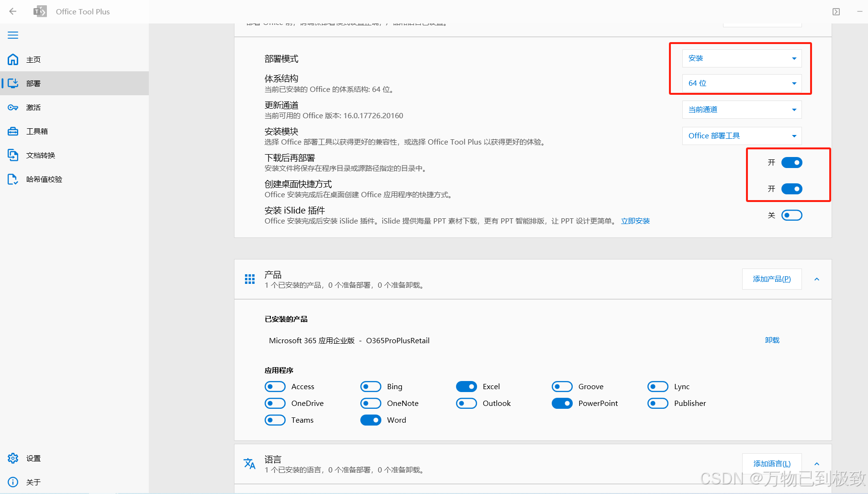The height and width of the screenshot is (494, 868).
Task: Open the 体系结构 dropdown showing 64 位
Action: tap(742, 83)
